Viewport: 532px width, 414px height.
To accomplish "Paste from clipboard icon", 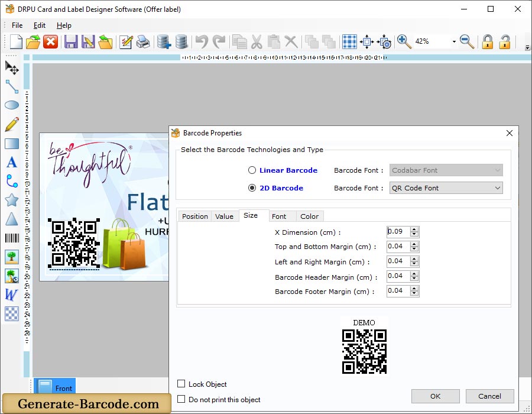I will click(274, 42).
